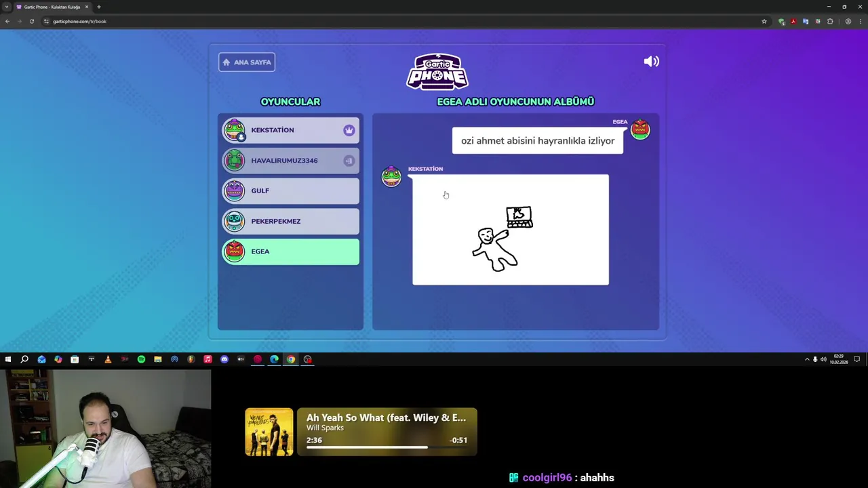Image resolution: width=868 pixels, height=488 pixels.
Task: Click the 'ozi ahmet abisini hayranlıkla izliyor' bubble
Action: pos(538,141)
